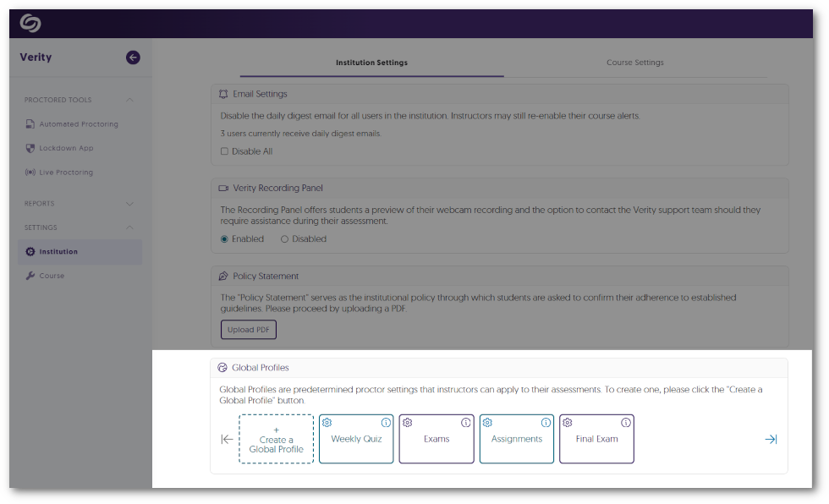
Task: Click the Global Profiles section icon
Action: tap(222, 367)
